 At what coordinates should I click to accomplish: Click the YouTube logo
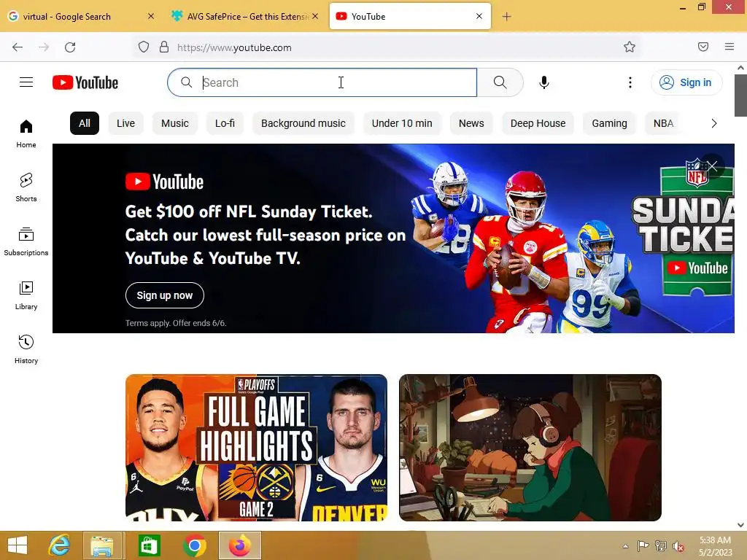pos(85,82)
